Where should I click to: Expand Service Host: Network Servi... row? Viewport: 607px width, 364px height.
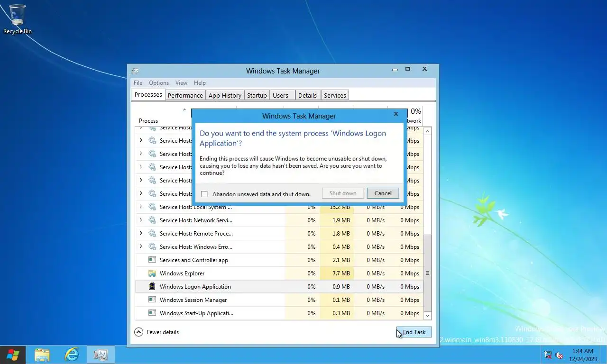(141, 220)
